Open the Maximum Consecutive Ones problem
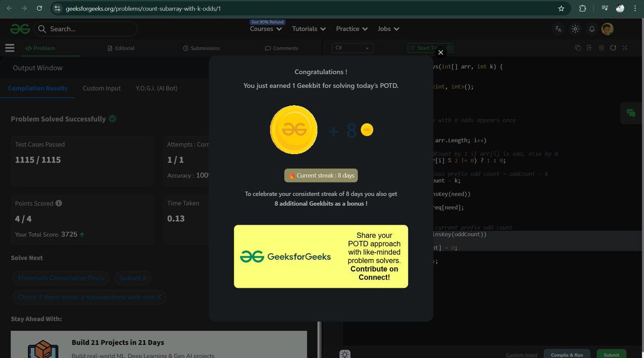This screenshot has width=644, height=358. click(60, 278)
